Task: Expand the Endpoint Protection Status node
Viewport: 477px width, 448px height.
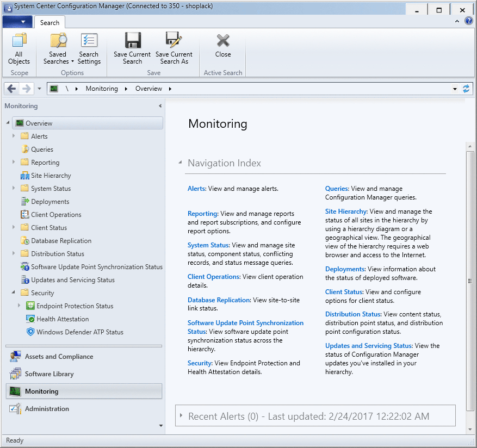Action: pos(19,306)
